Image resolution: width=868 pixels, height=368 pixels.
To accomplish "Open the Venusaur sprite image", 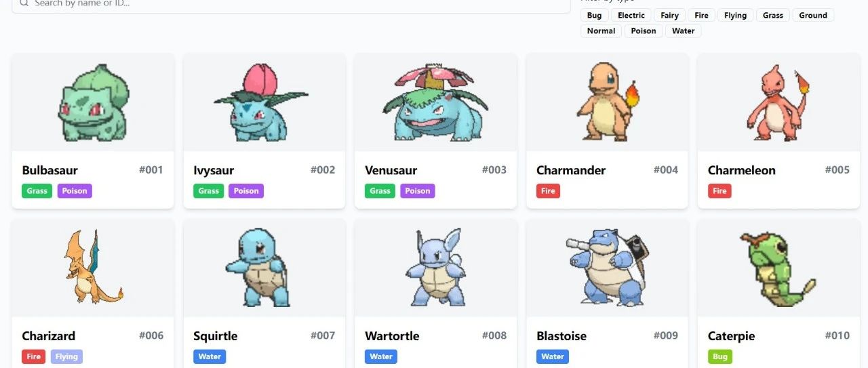I will (x=435, y=102).
